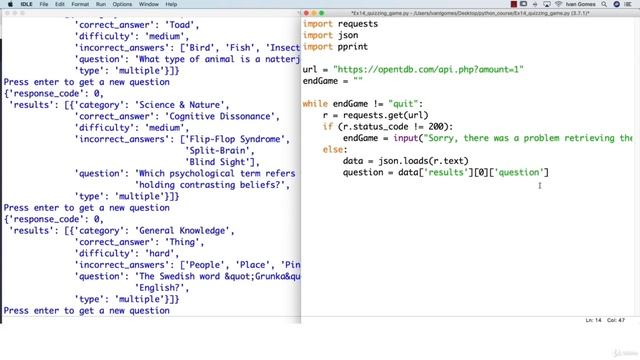Click the 'r = requests.get(url)' line

click(x=376, y=115)
